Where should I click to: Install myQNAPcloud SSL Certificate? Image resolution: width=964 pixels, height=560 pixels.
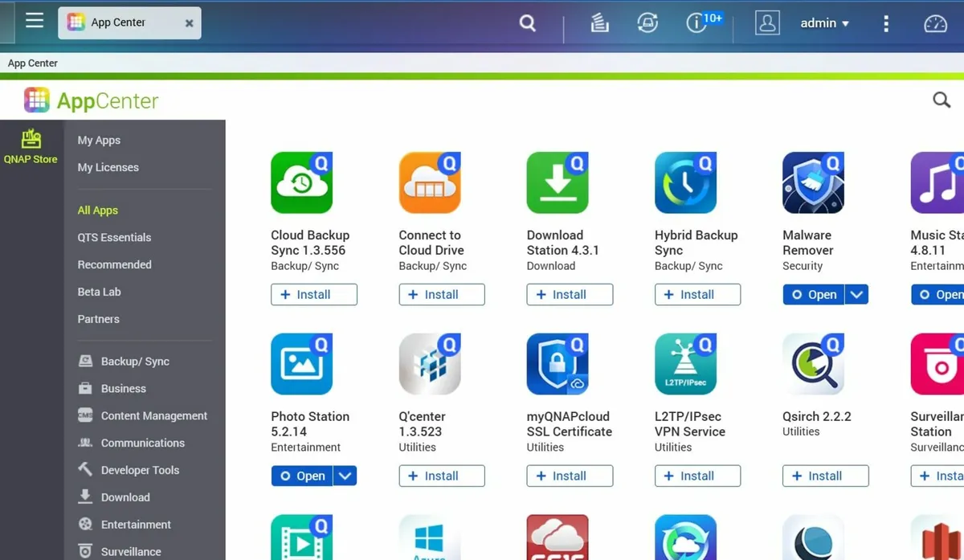tap(570, 476)
